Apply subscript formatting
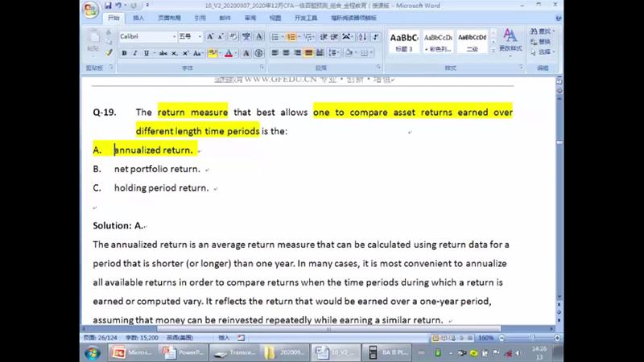The height and width of the screenshot is (362, 644). (174, 53)
